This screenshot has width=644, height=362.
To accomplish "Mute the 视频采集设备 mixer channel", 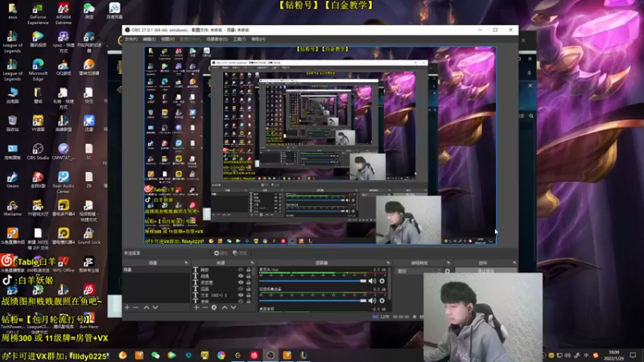I will [372, 301].
